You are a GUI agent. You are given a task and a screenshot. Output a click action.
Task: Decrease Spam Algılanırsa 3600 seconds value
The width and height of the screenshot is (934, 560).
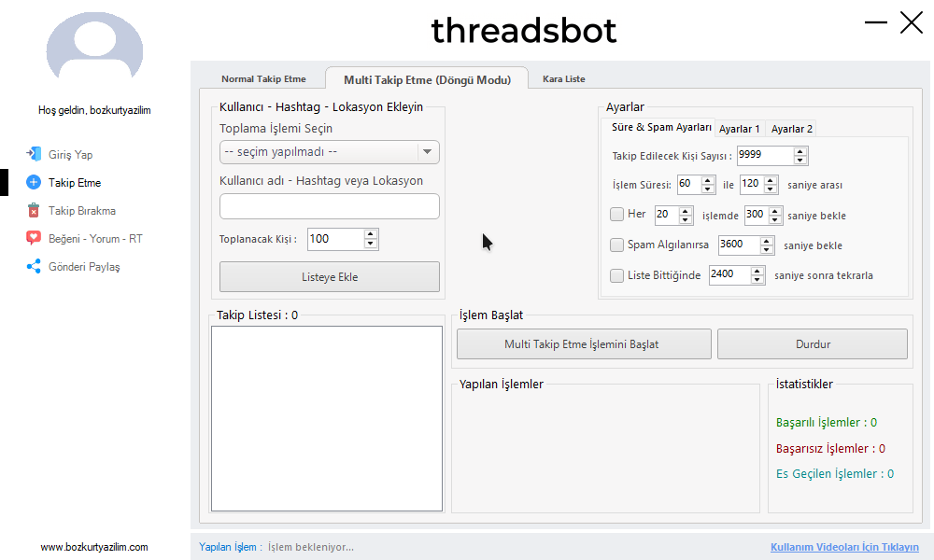pyautogui.click(x=767, y=250)
